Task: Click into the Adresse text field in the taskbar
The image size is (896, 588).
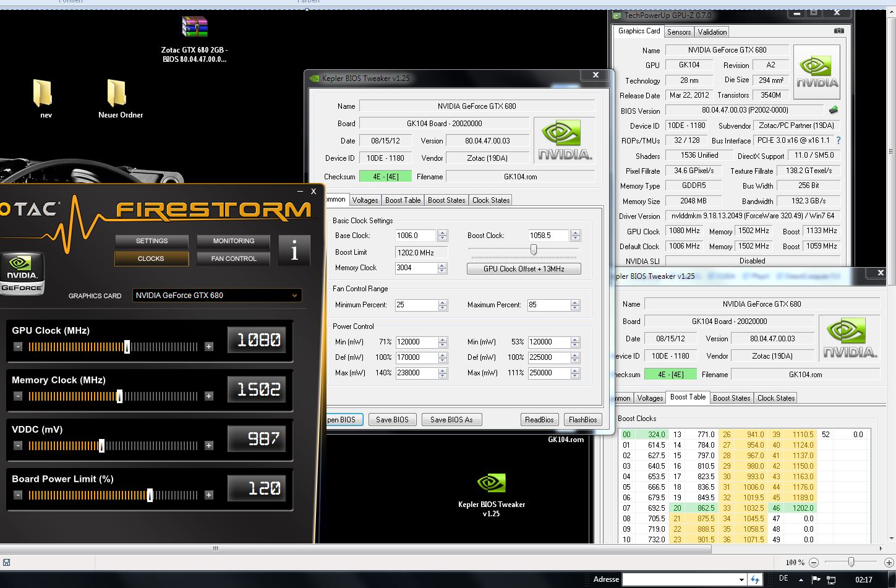Action: click(x=680, y=579)
